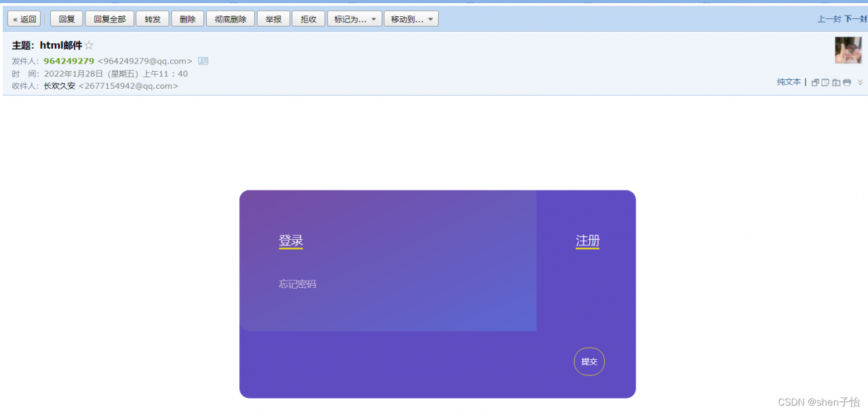Click recipient name 长欢久安
This screenshot has height=412, width=868.
(x=60, y=86)
